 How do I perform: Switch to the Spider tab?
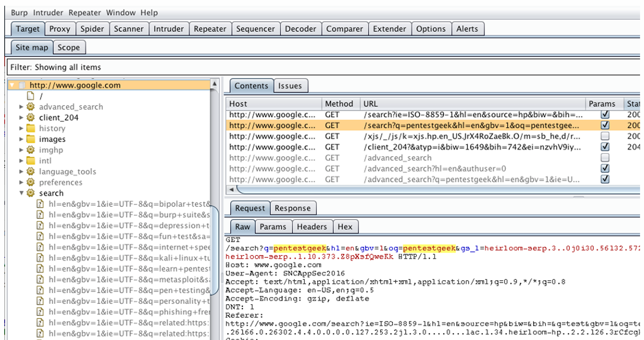92,29
